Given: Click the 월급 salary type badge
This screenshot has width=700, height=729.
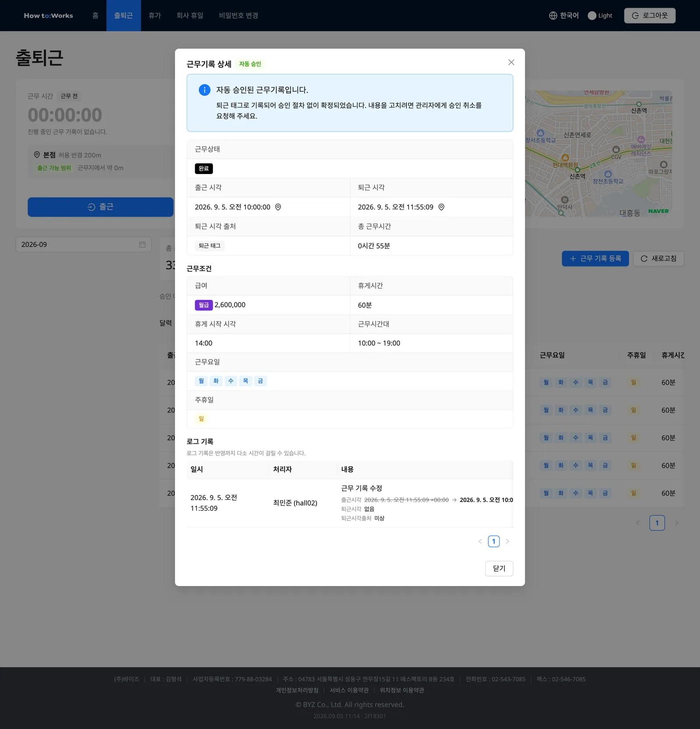Looking at the screenshot, I should (x=204, y=305).
